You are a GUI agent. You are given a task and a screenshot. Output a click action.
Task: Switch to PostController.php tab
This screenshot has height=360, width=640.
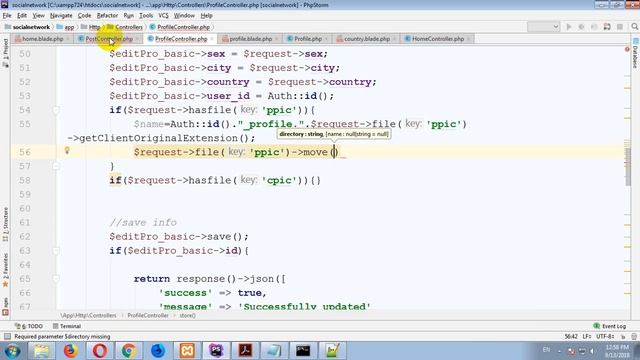109,39
